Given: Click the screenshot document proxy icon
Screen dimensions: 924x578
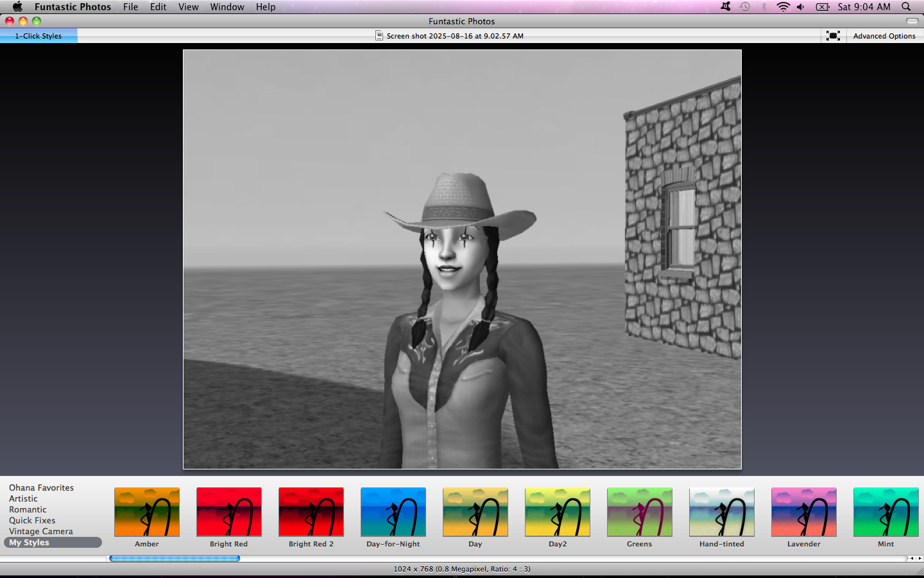Looking at the screenshot, I should (379, 36).
